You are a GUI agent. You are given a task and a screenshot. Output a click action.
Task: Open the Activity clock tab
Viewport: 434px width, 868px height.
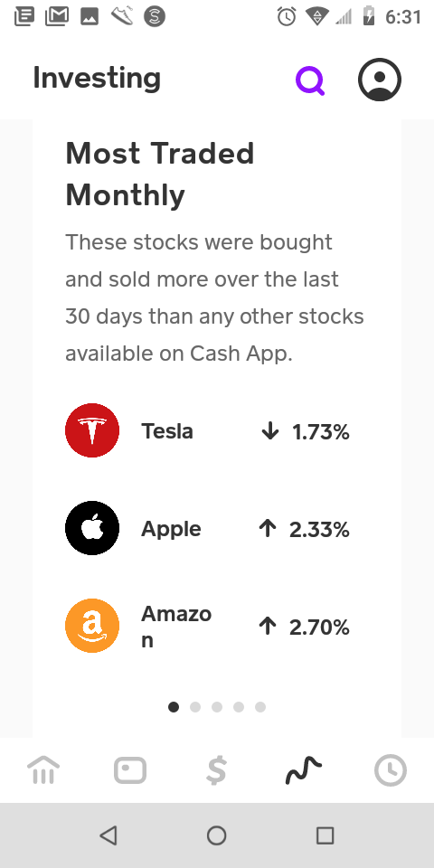pyautogui.click(x=391, y=770)
